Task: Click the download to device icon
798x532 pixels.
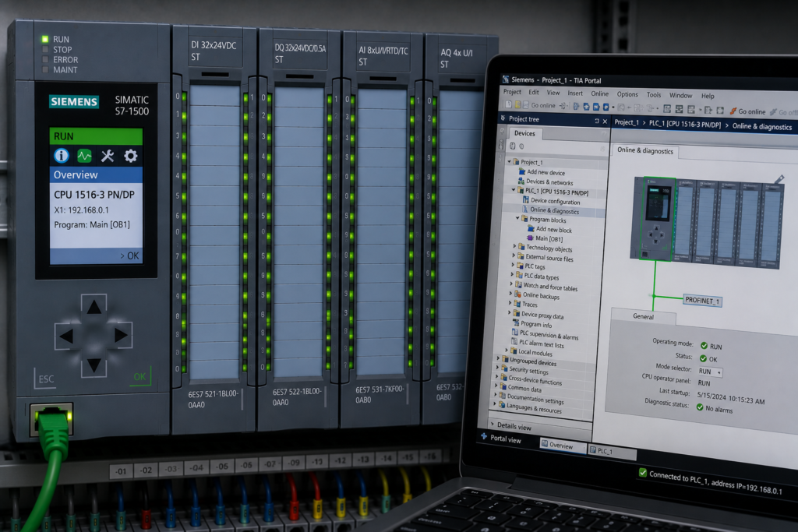Action: pos(586,106)
